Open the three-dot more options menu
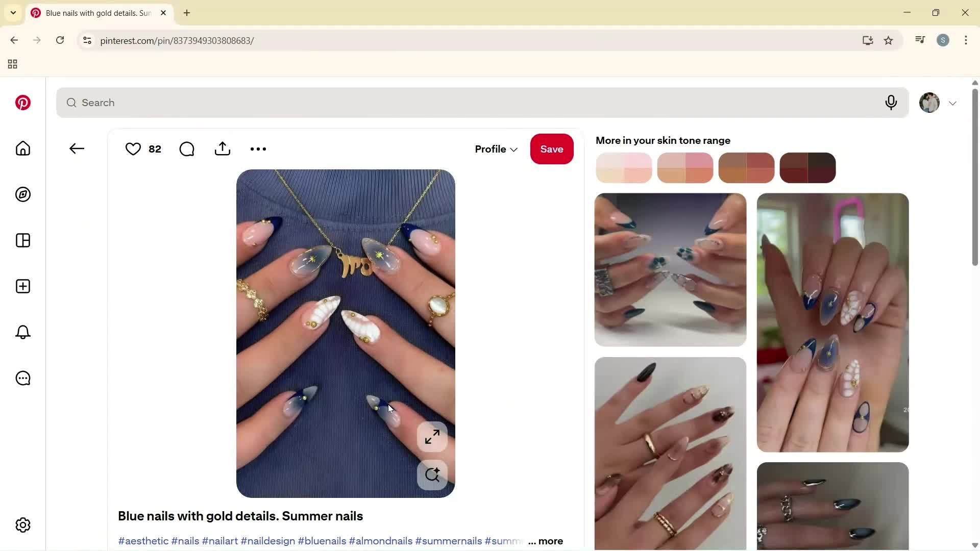980x551 pixels. 258,149
